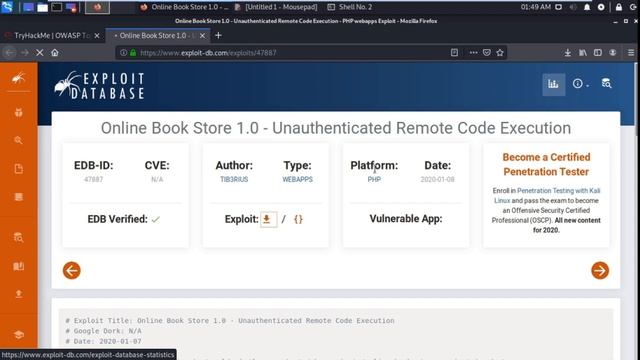
Task: View raw exploit via curly braces icon
Action: (x=298, y=219)
